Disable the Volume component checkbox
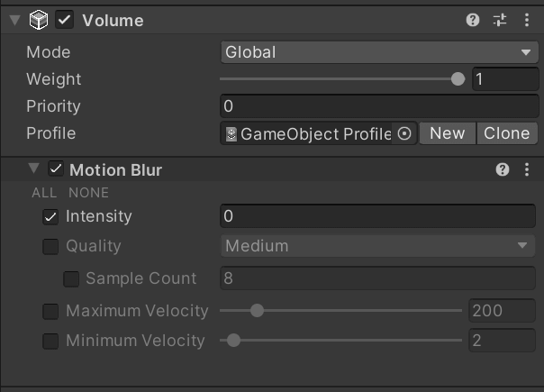 [65, 20]
